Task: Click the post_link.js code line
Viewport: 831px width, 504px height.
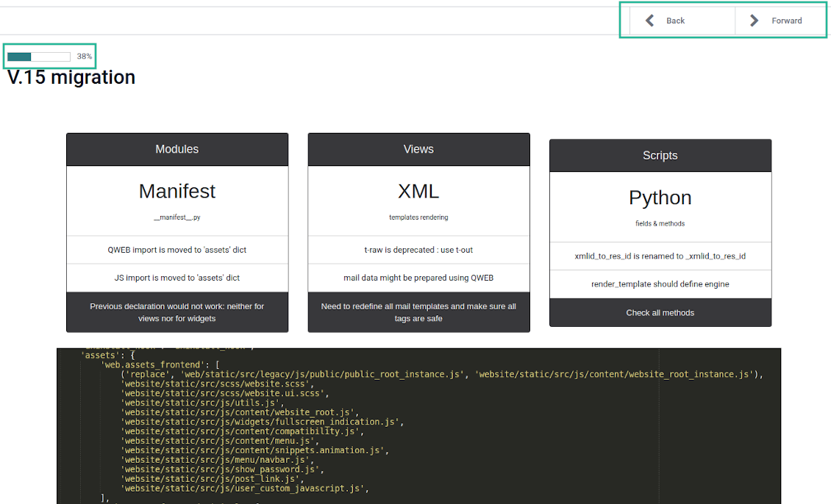Action: [x=213, y=479]
